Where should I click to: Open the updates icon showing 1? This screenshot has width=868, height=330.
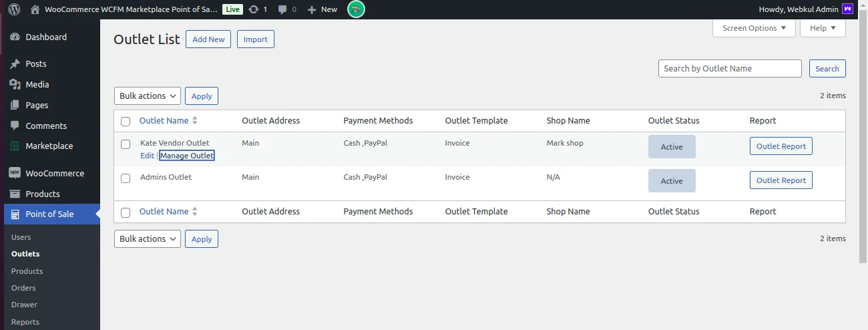(253, 9)
